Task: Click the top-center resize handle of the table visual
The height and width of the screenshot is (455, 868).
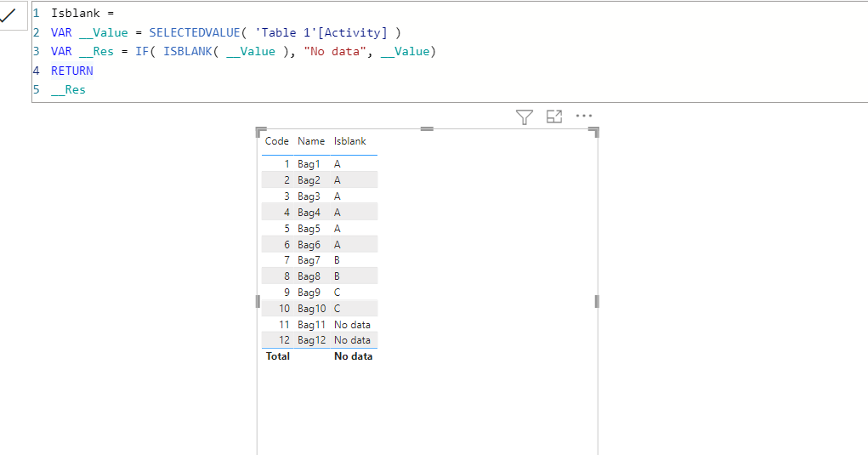Action: pos(427,129)
